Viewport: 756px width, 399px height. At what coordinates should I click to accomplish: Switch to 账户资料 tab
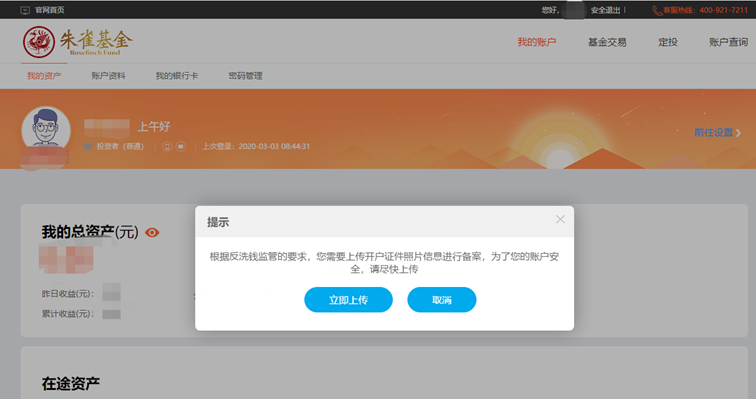click(x=108, y=76)
